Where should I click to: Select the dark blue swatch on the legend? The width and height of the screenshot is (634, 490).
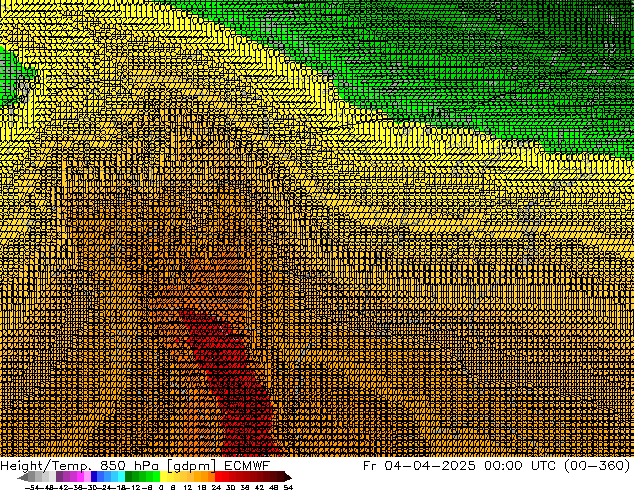click(x=93, y=477)
